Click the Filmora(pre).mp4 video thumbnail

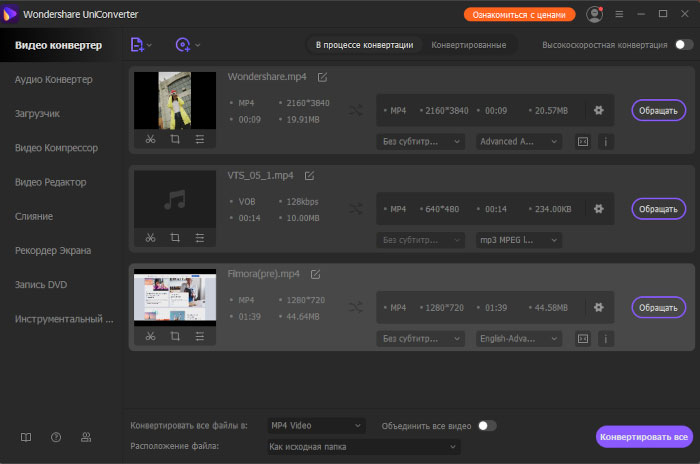(175, 297)
